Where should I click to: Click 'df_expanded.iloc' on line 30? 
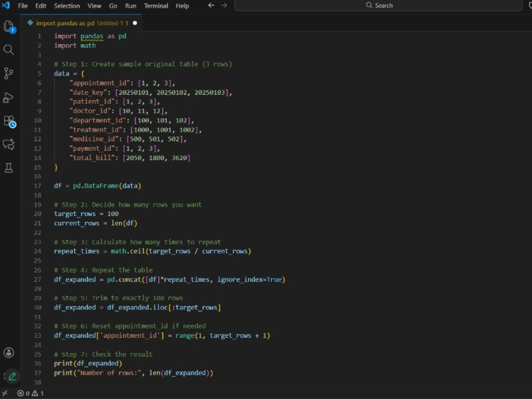click(137, 307)
